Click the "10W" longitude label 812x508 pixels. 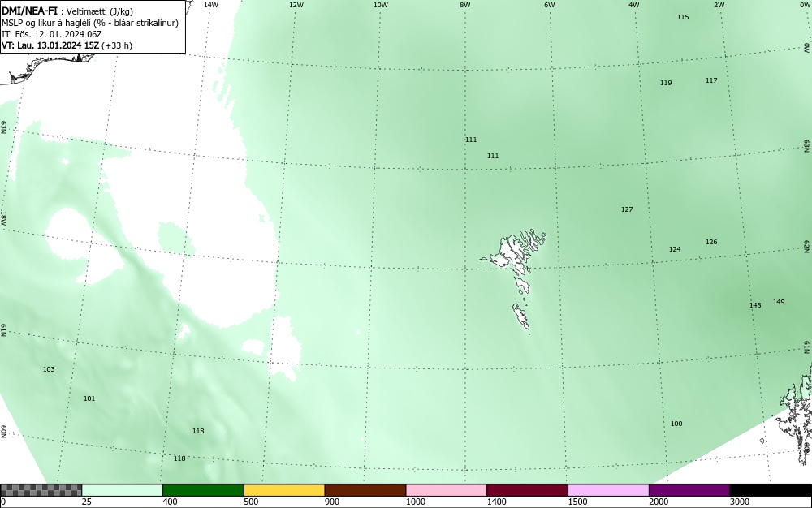click(x=381, y=5)
